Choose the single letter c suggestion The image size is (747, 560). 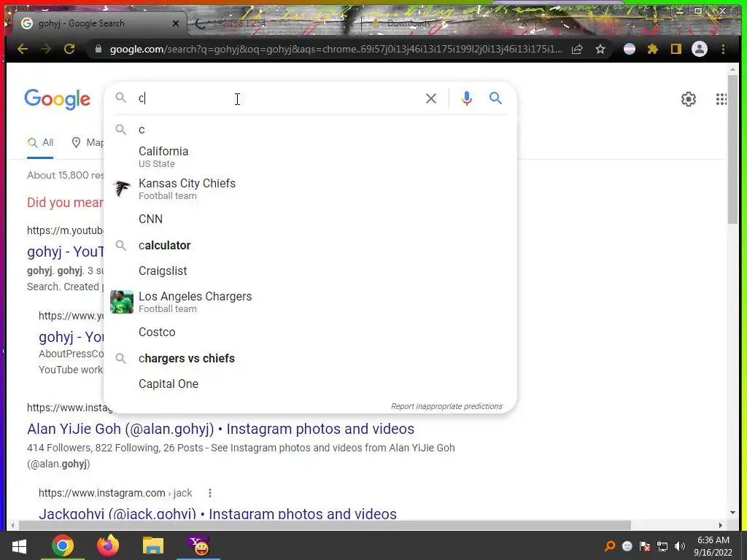coord(310,130)
